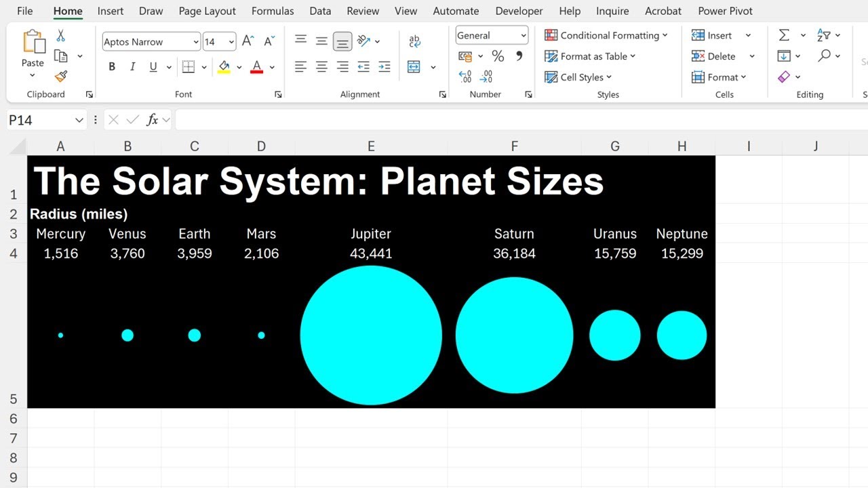Expand Format as Table menu

point(590,56)
